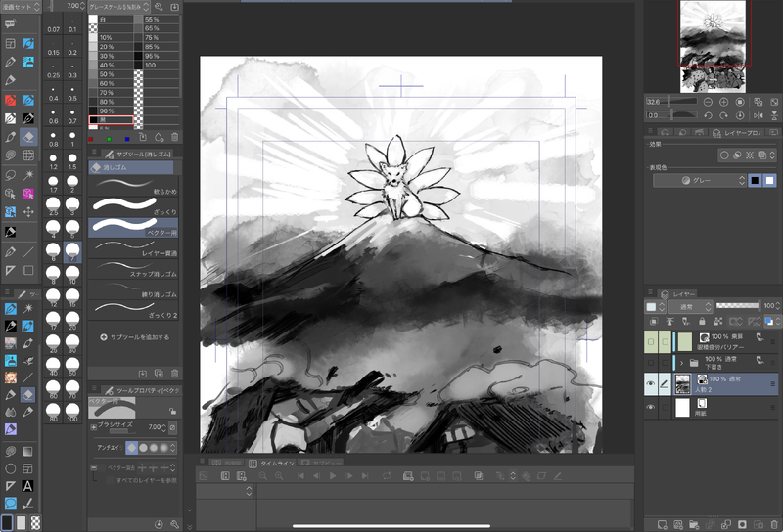Open layer blending mode 通常 dropdown
Viewport: 783px width, 532px height.
[690, 306]
